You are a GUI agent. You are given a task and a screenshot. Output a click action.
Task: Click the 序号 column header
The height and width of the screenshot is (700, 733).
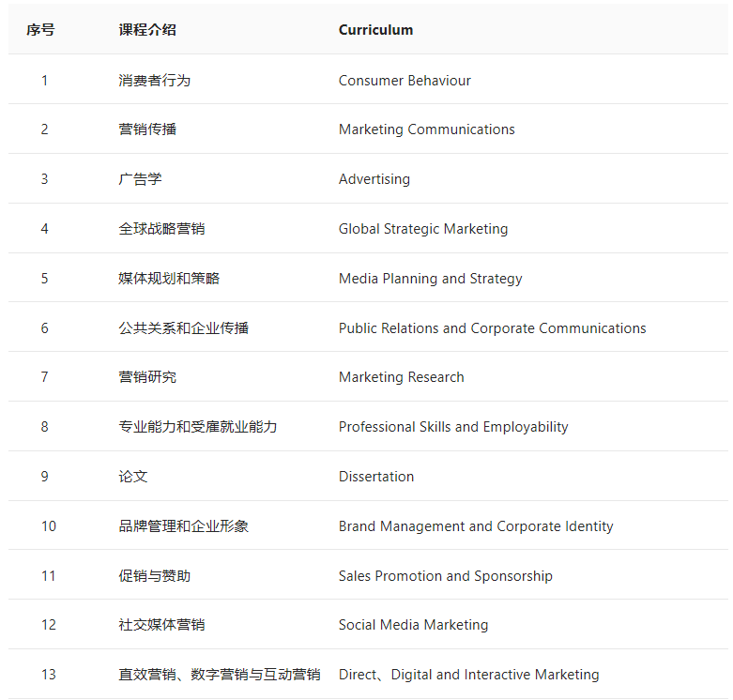[40, 30]
